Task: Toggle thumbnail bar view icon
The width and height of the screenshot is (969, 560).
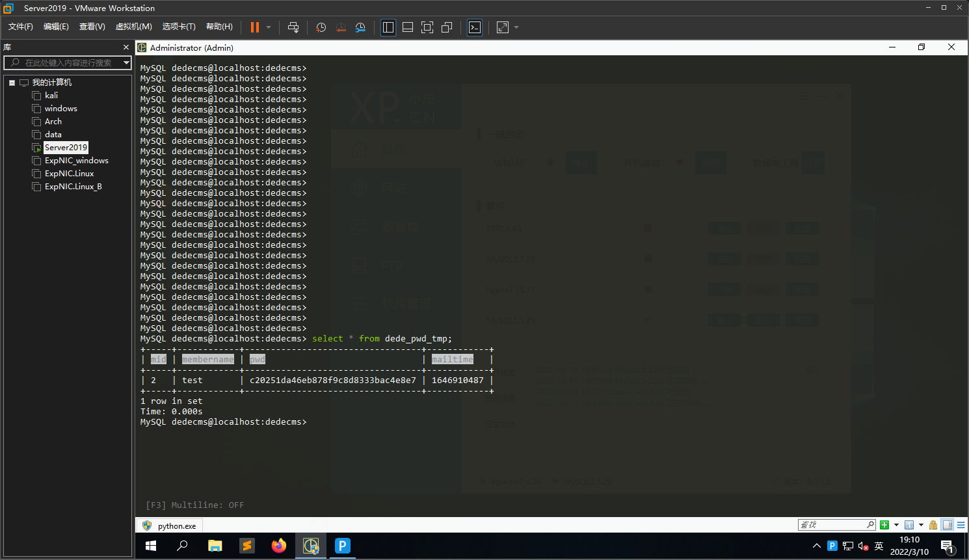Action: (x=408, y=27)
